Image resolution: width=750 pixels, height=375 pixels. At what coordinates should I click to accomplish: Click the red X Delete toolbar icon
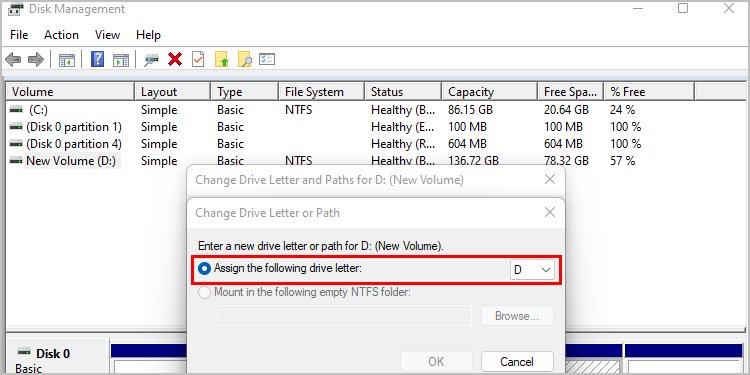pos(175,60)
